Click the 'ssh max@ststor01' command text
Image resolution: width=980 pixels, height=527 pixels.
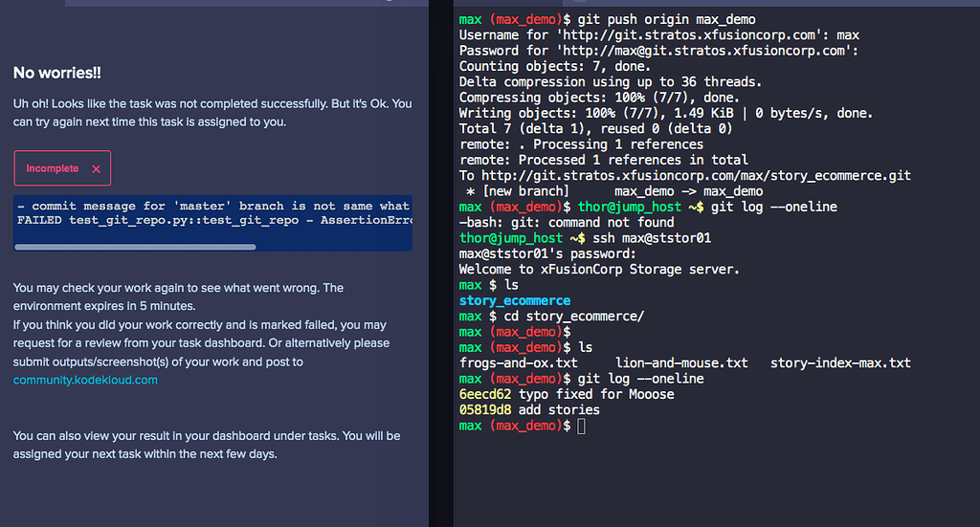tap(651, 238)
